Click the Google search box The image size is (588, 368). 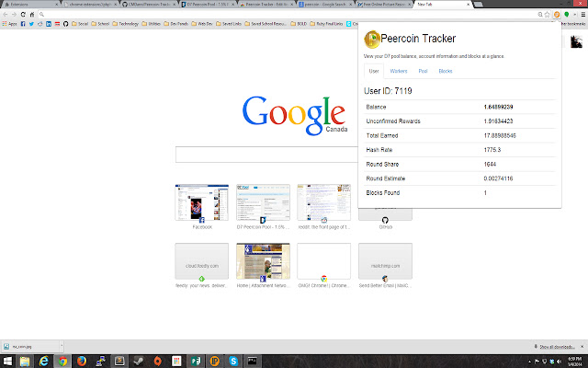[x=266, y=155]
